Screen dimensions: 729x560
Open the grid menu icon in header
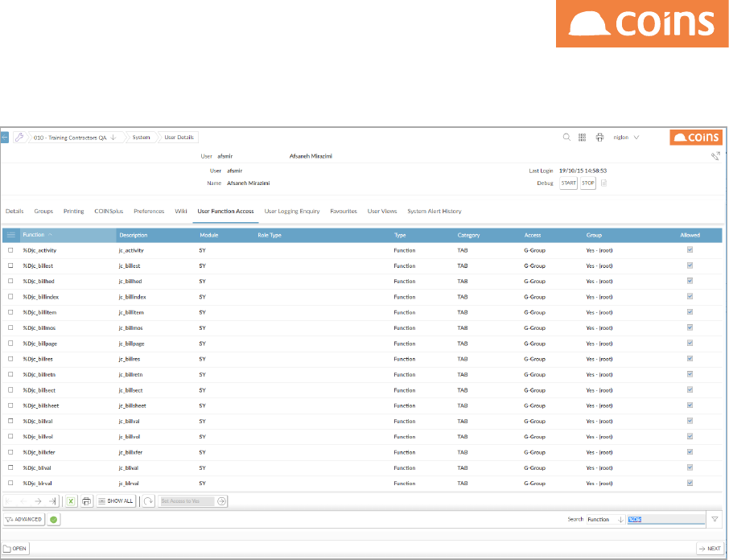pos(582,137)
